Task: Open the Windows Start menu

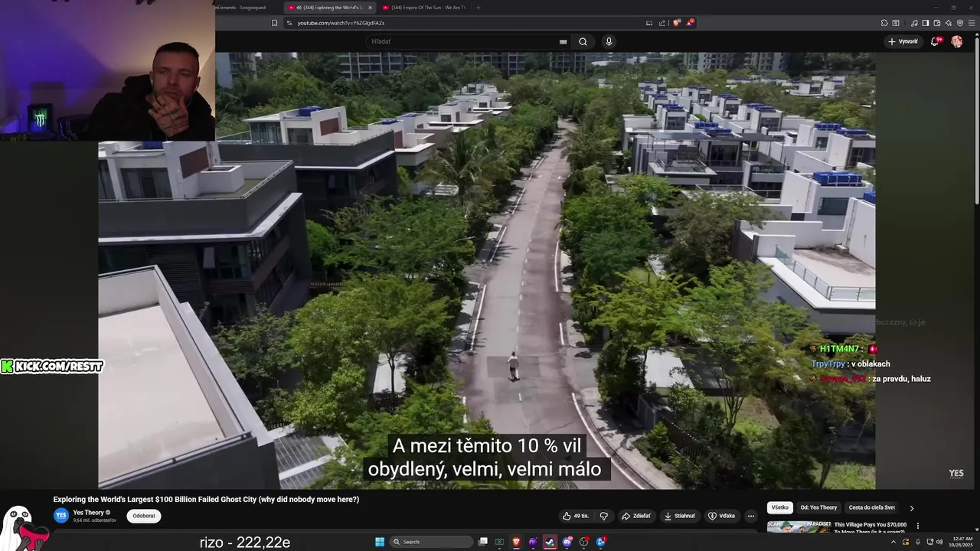Action: tap(380, 542)
